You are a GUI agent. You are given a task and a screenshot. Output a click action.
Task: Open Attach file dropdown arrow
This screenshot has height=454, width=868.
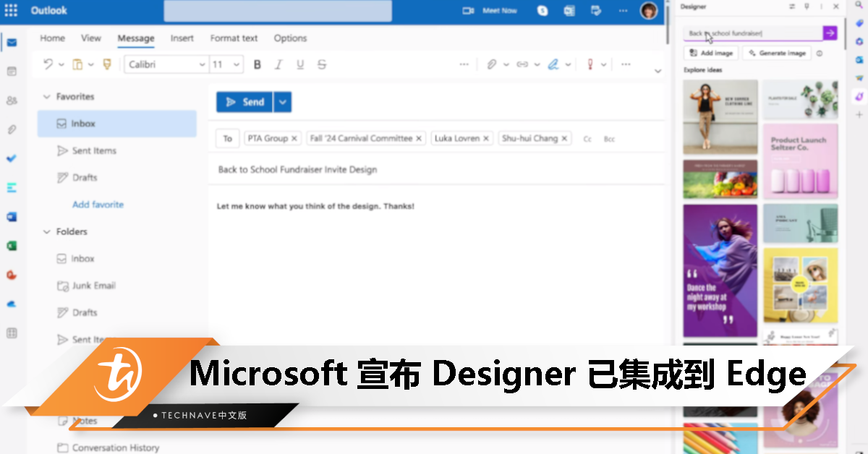tap(506, 64)
